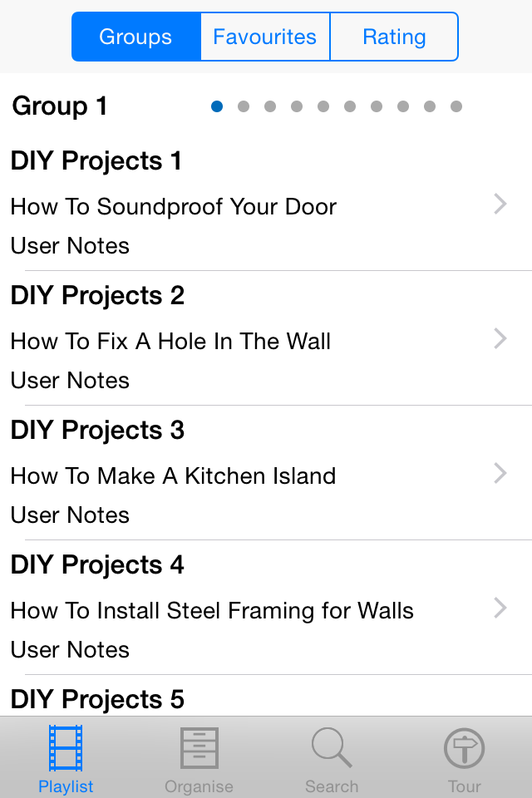This screenshot has width=532, height=798.
Task: Open User Notes under DIY Projects 2
Action: 71,381
